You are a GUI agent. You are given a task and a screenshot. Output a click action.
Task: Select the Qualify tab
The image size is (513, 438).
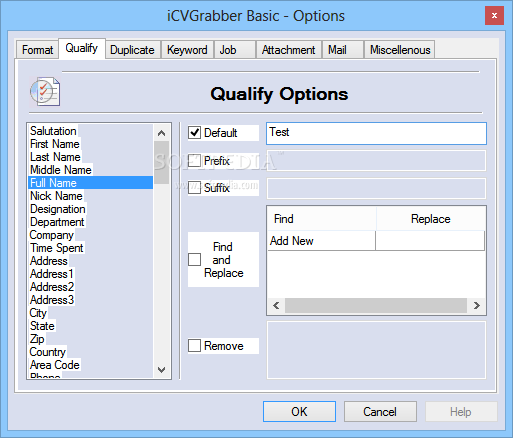tap(82, 48)
